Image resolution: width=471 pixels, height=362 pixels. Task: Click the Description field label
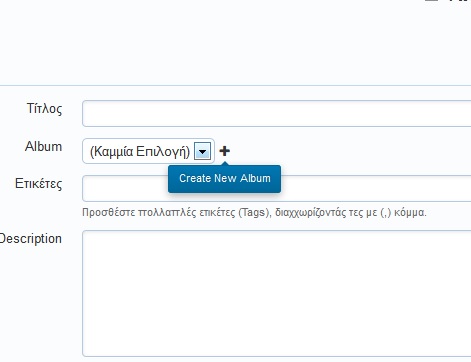[31, 239]
